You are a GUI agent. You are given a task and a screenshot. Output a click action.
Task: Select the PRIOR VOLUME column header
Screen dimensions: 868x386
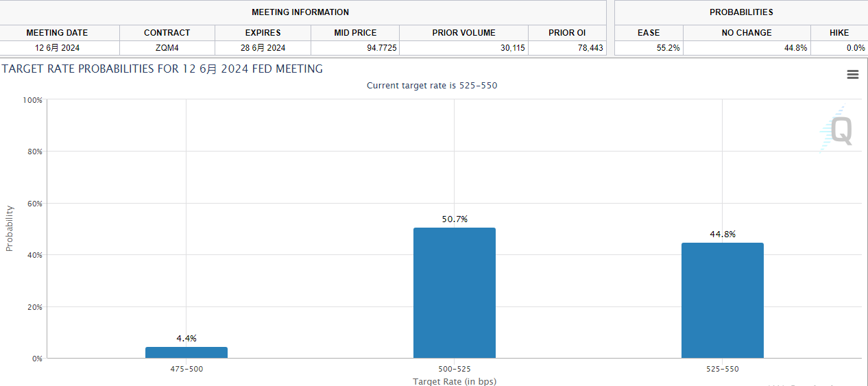coord(463,33)
